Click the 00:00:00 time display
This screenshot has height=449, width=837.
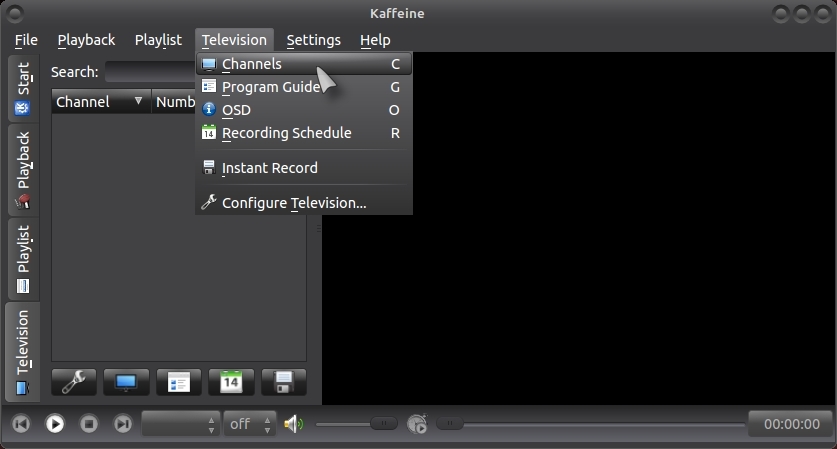pyautogui.click(x=791, y=424)
